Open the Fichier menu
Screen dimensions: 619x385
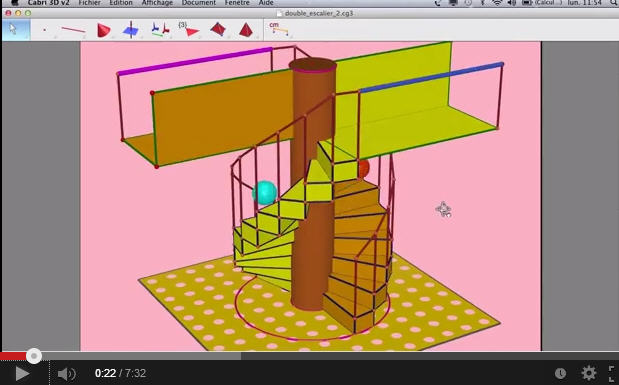tap(90, 3)
